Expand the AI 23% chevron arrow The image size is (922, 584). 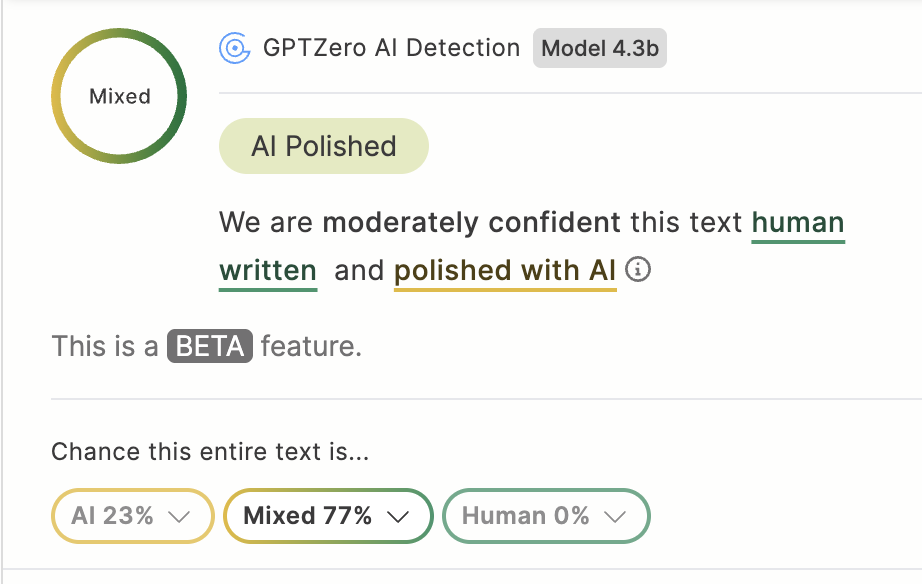point(180,516)
